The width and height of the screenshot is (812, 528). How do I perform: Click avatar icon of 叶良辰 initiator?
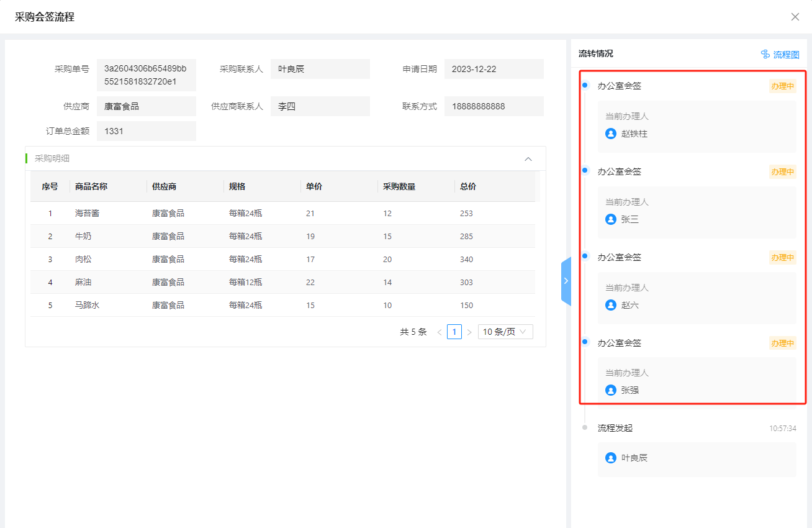click(x=611, y=458)
